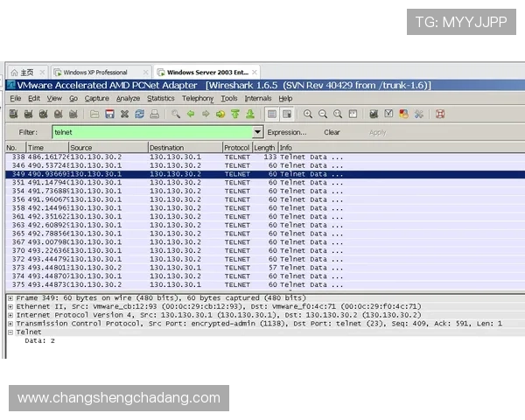The image size is (525, 420).
Task: Click the Save capture file icon
Action: pos(110,114)
